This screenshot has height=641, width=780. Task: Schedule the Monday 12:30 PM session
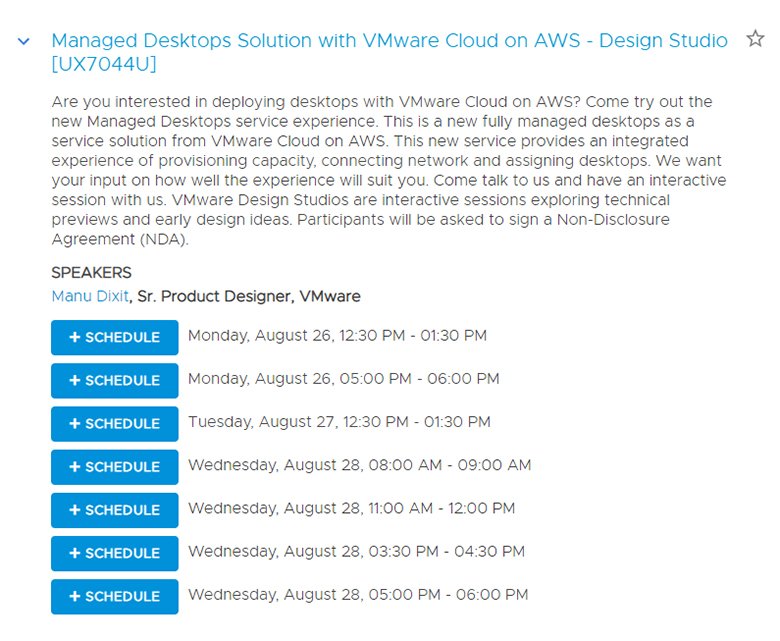pos(114,337)
